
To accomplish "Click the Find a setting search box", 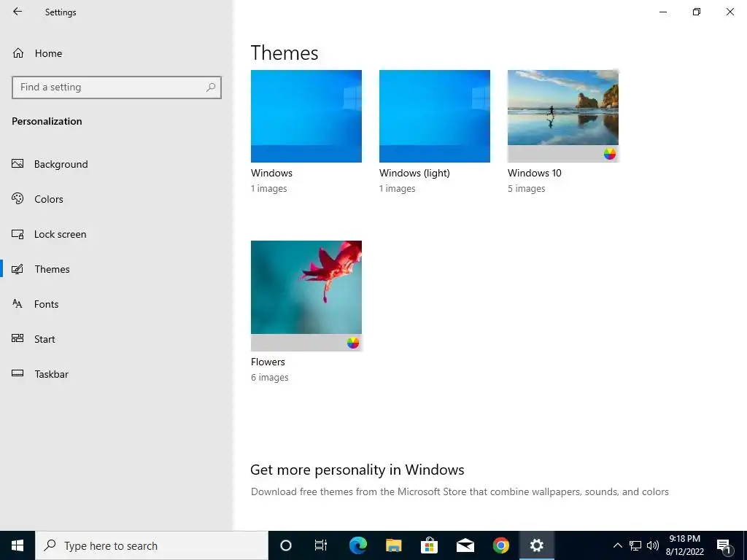I will 117,87.
